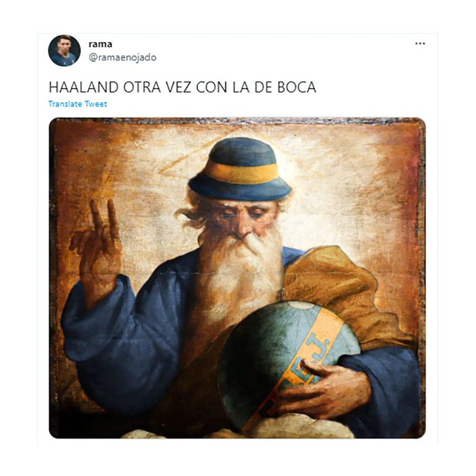The width and height of the screenshot is (476, 476).
Task: Click the display name "rama"
Action: (100, 45)
